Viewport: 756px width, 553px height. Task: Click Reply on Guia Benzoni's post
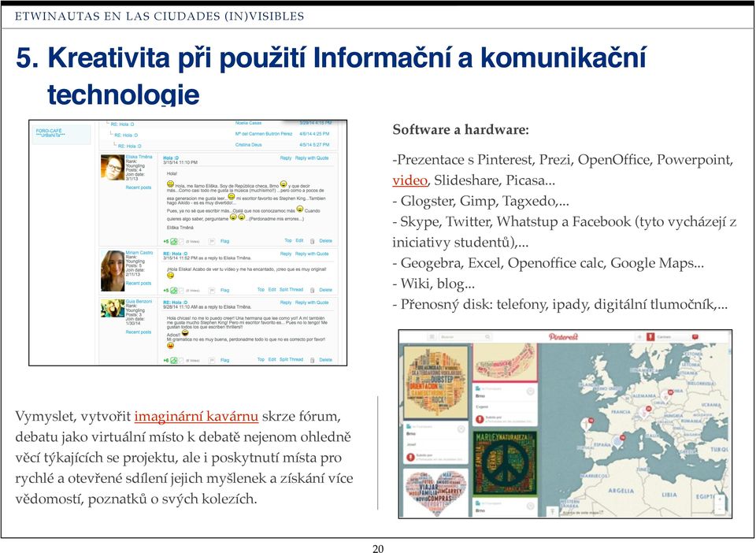tap(286, 302)
